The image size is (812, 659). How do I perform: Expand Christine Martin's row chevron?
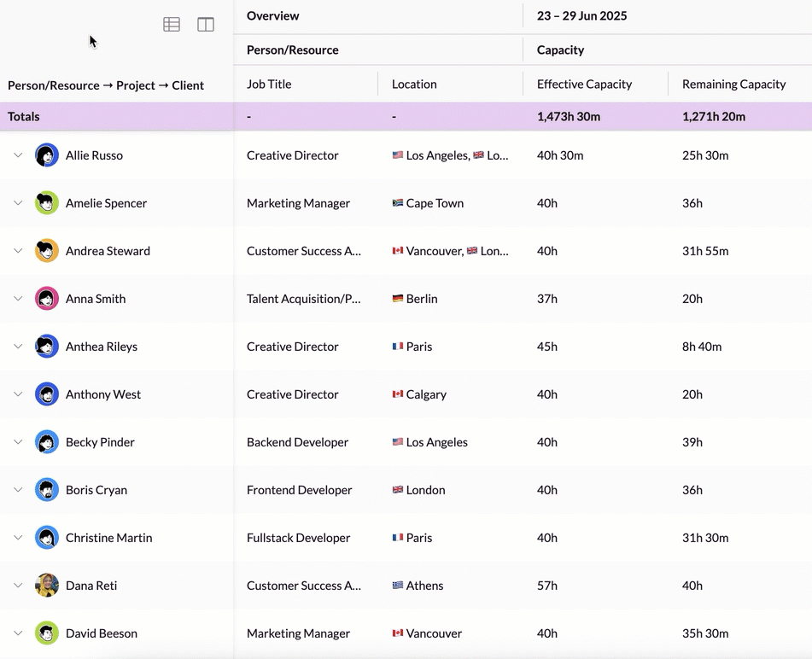(x=18, y=537)
